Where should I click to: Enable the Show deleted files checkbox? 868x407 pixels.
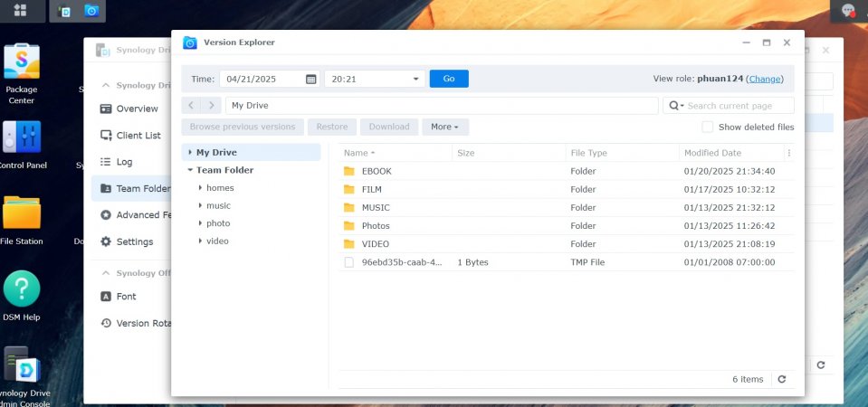[707, 128]
